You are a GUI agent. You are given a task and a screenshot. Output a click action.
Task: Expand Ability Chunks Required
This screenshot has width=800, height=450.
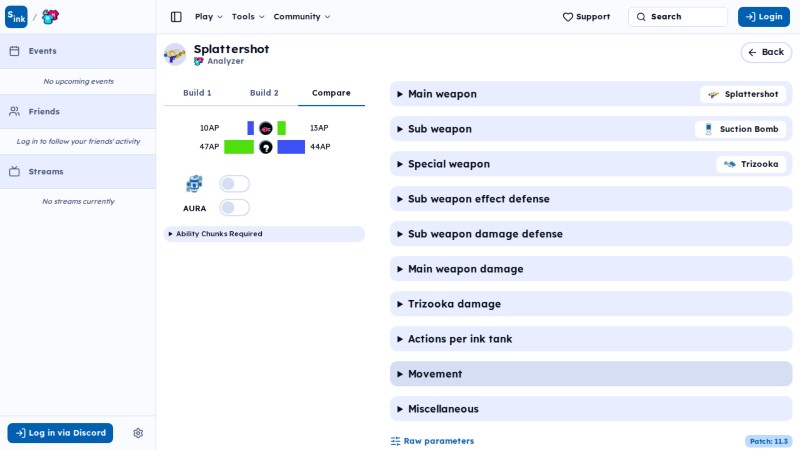[264, 234]
